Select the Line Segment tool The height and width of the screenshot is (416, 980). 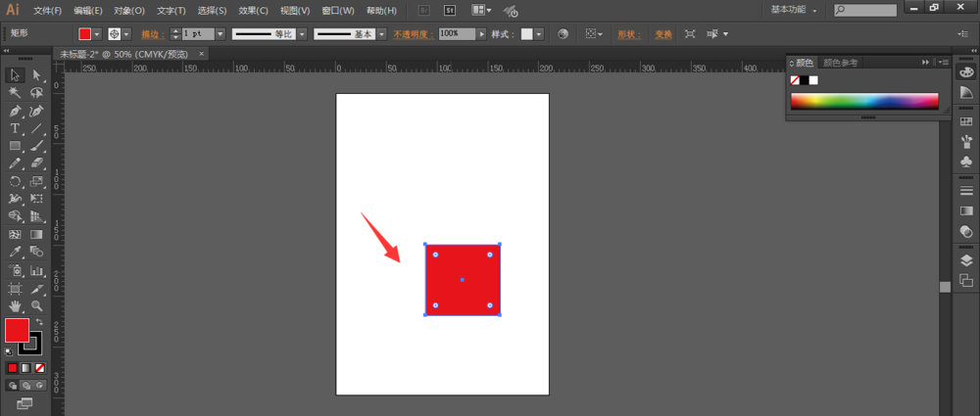(37, 128)
